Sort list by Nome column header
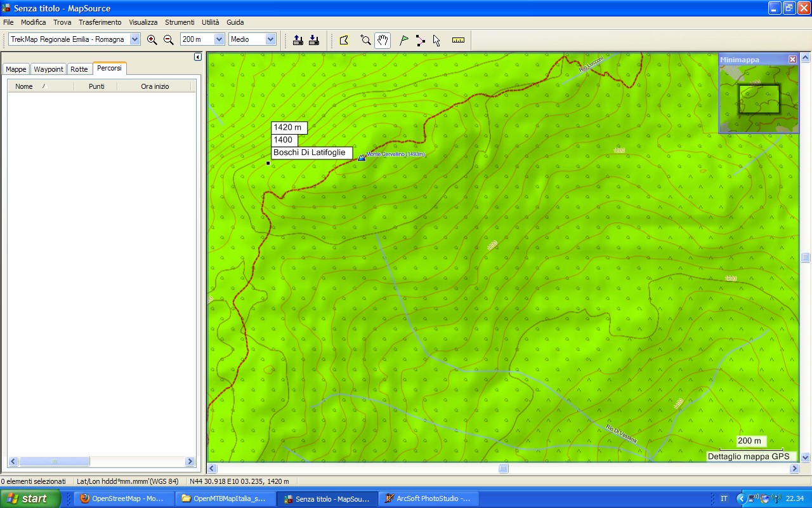The image size is (812, 508). coord(40,86)
